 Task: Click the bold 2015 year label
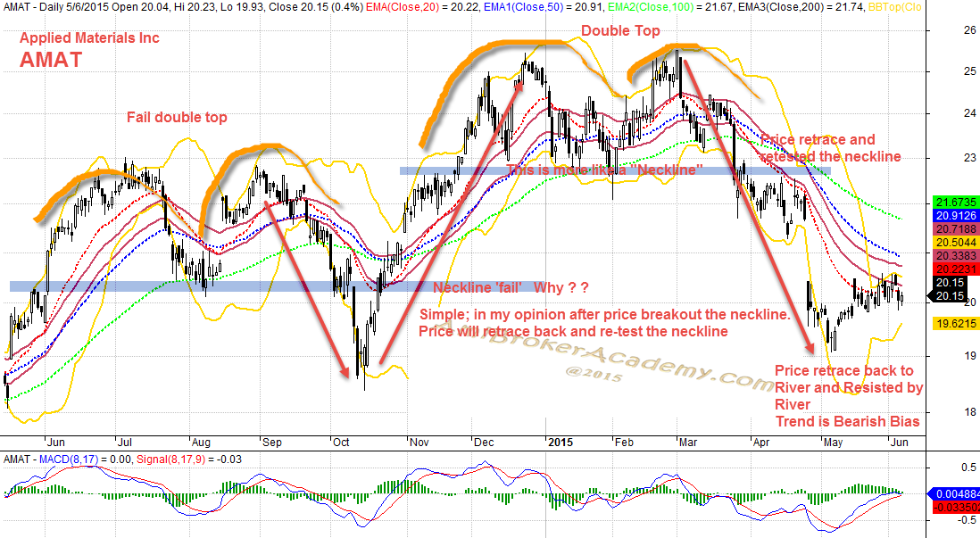[560, 443]
